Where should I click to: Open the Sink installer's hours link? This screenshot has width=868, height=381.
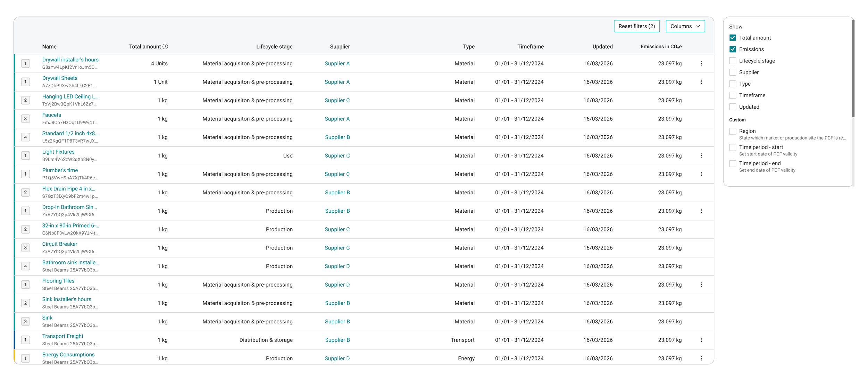67,299
